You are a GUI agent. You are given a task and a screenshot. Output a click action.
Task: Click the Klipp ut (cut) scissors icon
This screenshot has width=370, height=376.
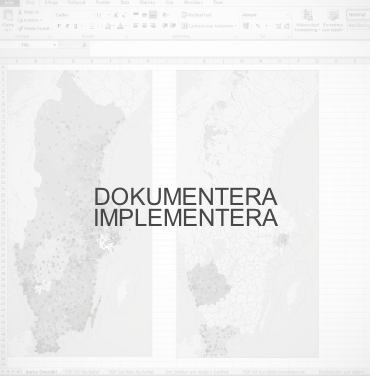[20, 12]
